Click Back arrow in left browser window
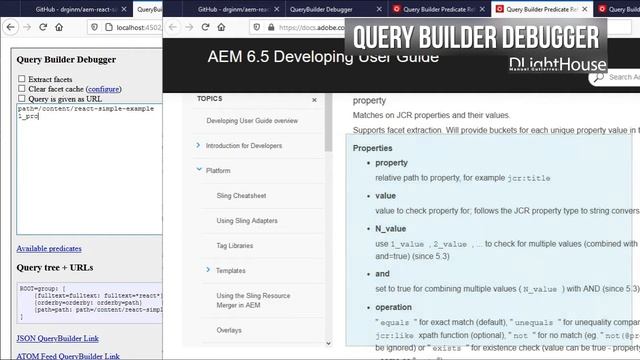The width and height of the screenshot is (640, 360). [11, 27]
